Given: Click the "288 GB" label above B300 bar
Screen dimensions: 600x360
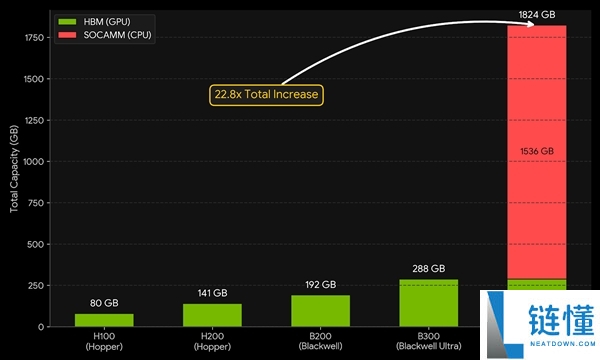Looking at the screenshot, I should [429, 269].
